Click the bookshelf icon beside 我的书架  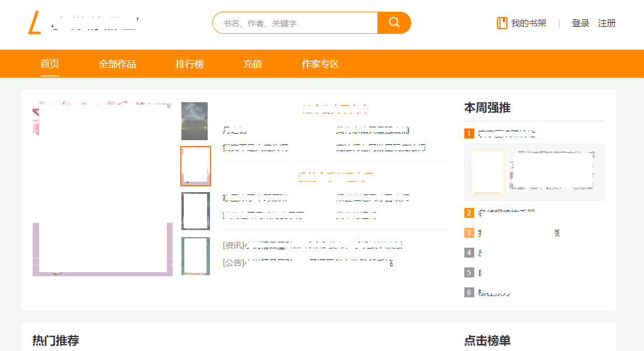tap(502, 23)
